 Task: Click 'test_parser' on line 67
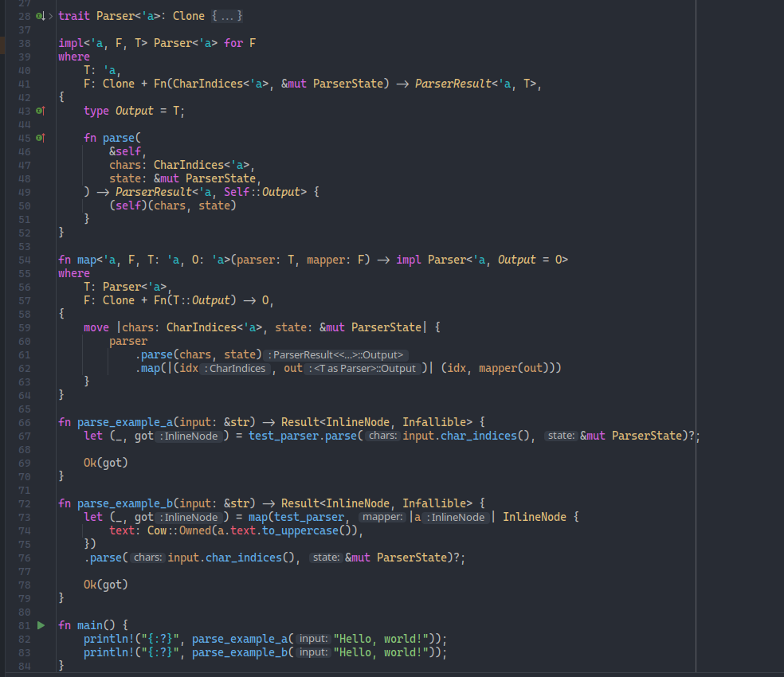click(x=284, y=436)
